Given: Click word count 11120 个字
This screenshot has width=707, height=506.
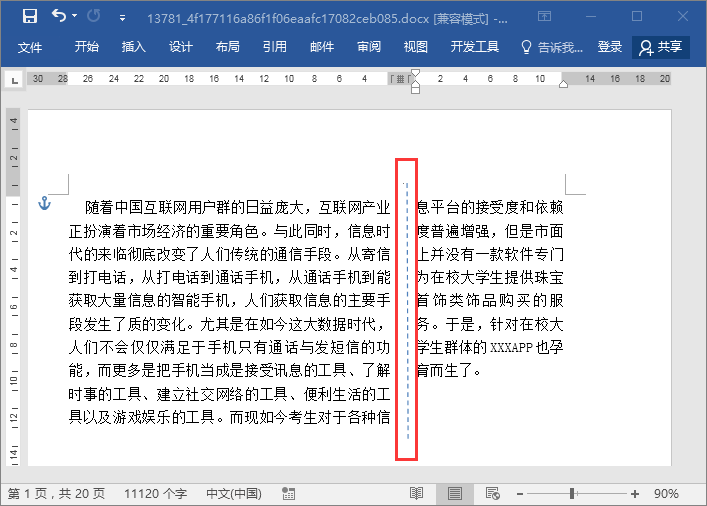Looking at the screenshot, I should [x=155, y=494].
